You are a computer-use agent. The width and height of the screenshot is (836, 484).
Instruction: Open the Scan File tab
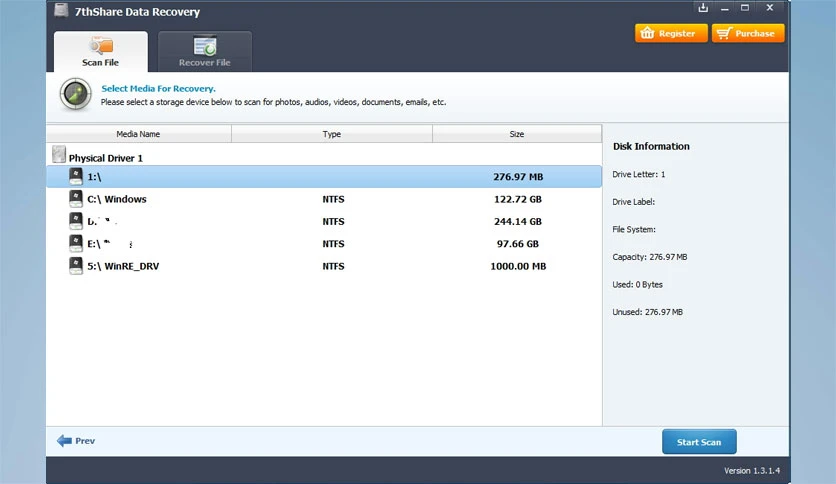point(101,51)
